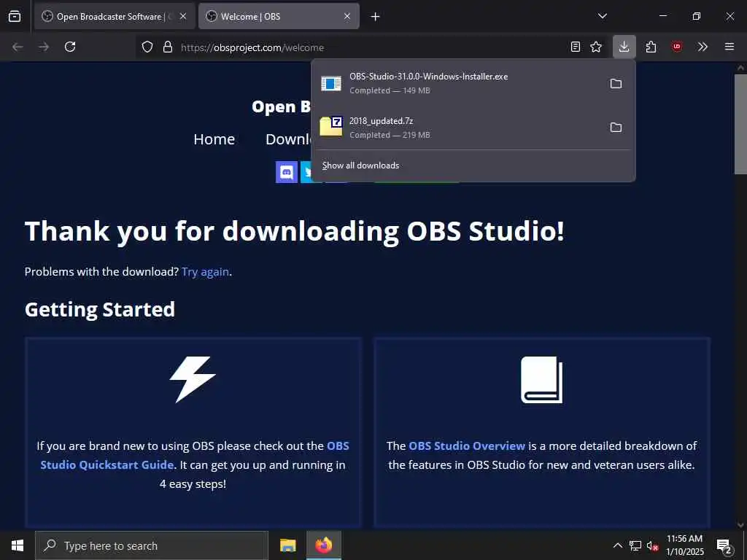747x560 pixels.
Task: Click Try again download link
Action: [205, 271]
